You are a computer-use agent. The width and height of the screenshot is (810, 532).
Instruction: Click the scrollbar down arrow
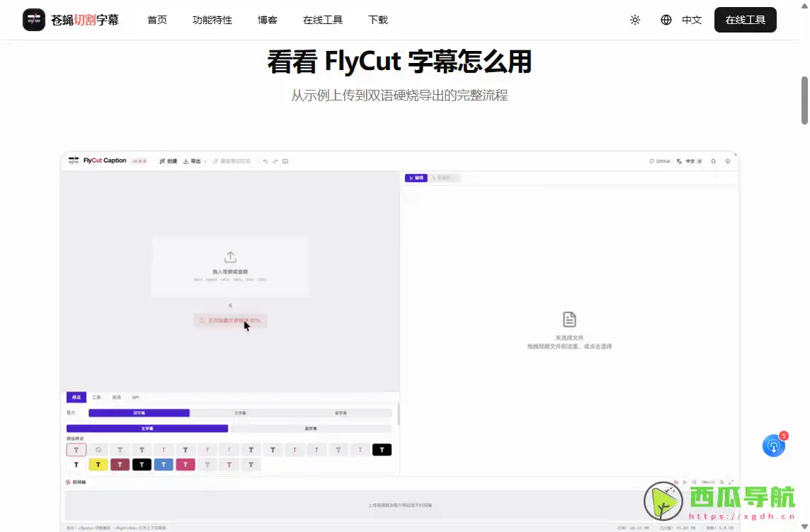coord(804,527)
